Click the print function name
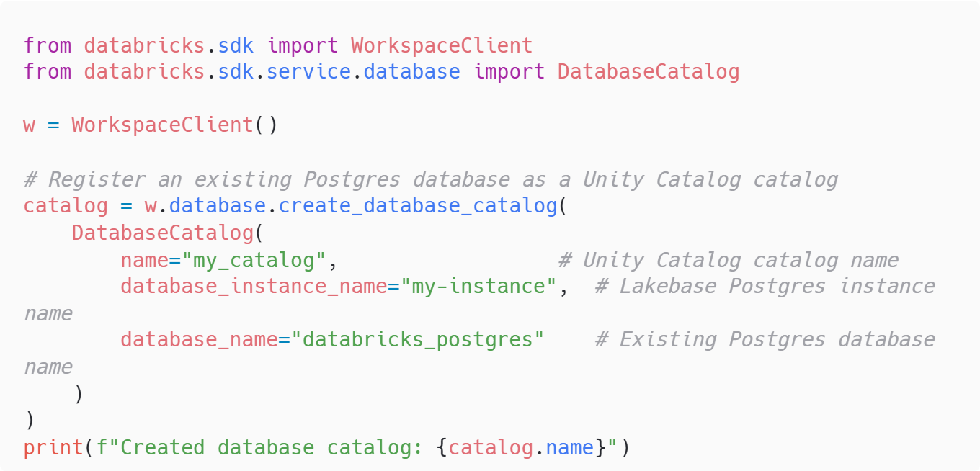This screenshot has width=980, height=471. (x=53, y=447)
